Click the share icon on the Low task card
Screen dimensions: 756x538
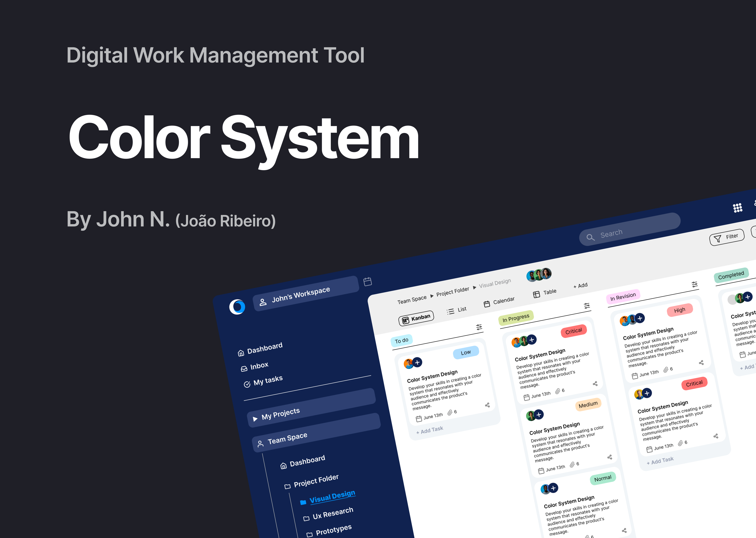[x=487, y=405]
